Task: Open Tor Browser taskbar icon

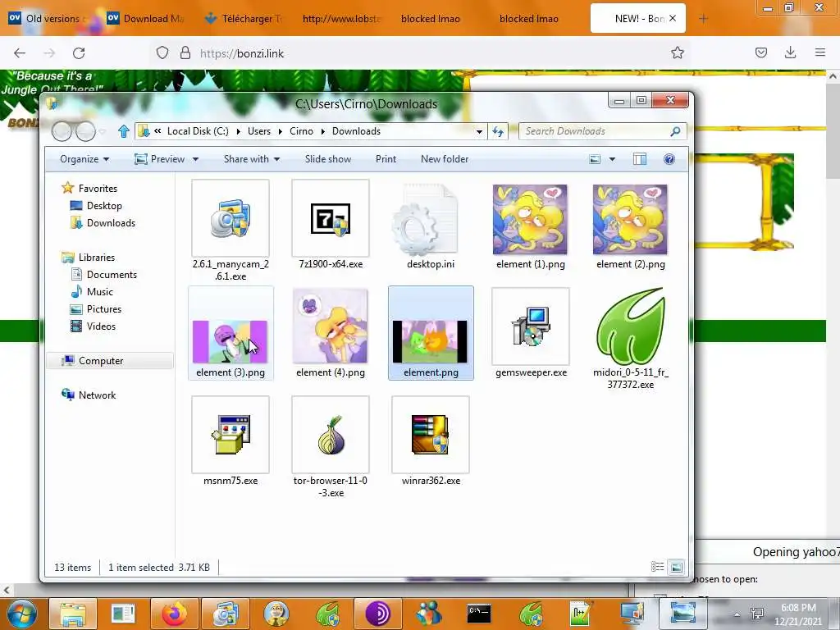Action: [377, 614]
